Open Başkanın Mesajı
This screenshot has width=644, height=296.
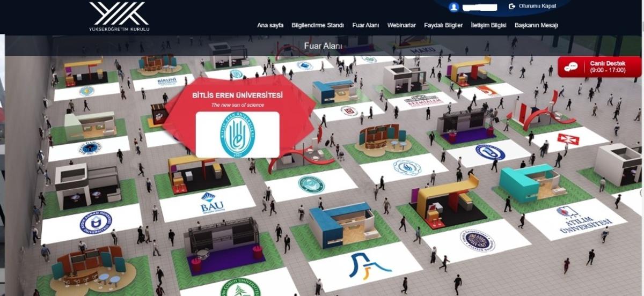pos(536,25)
